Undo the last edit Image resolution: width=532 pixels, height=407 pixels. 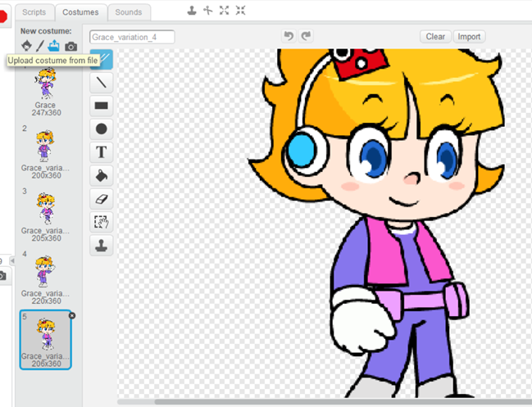tap(288, 36)
